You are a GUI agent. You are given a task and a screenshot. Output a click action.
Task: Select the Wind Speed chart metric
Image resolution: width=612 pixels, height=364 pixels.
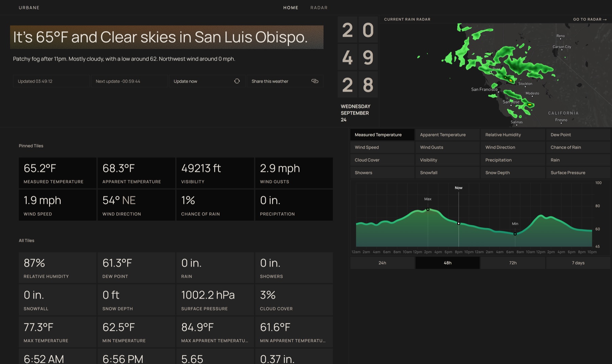coord(382,147)
